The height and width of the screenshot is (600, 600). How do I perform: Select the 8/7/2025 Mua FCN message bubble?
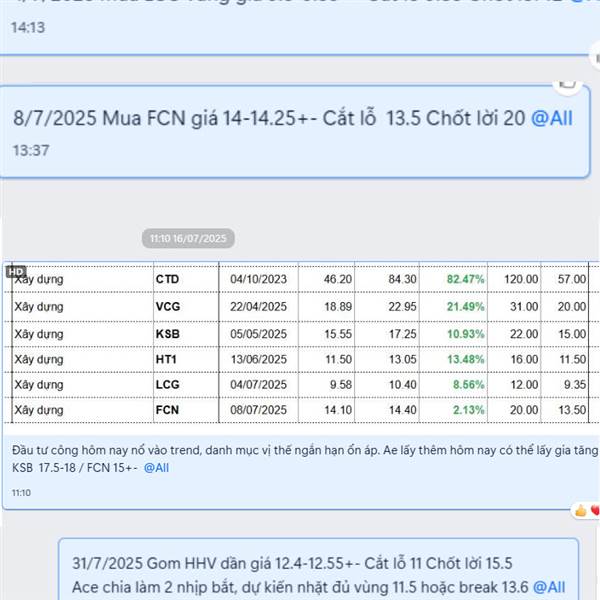tap(294, 132)
